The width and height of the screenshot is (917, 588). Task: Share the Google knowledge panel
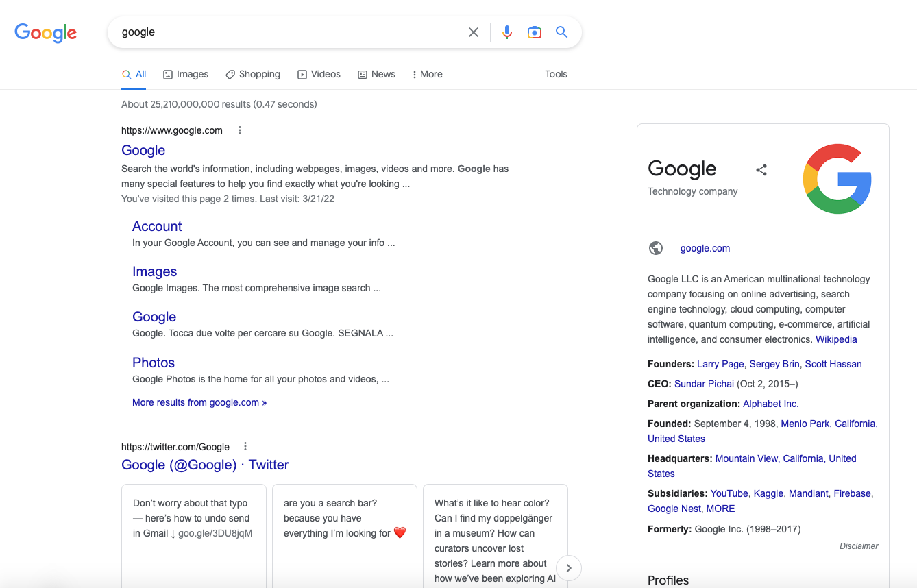(761, 170)
